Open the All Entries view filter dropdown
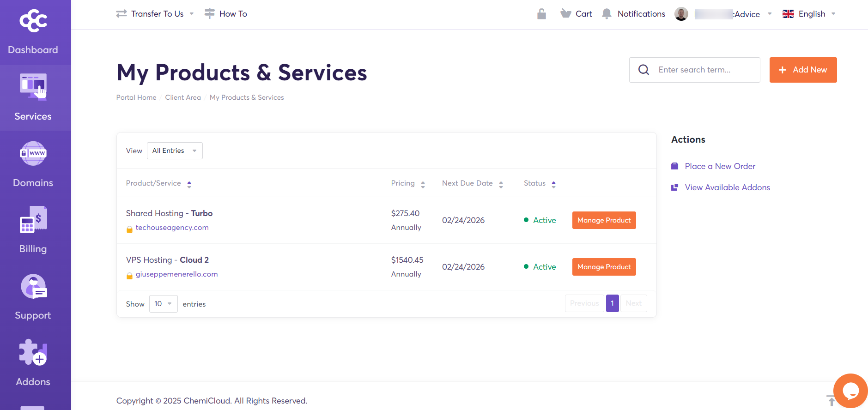The image size is (868, 410). pyautogui.click(x=175, y=151)
